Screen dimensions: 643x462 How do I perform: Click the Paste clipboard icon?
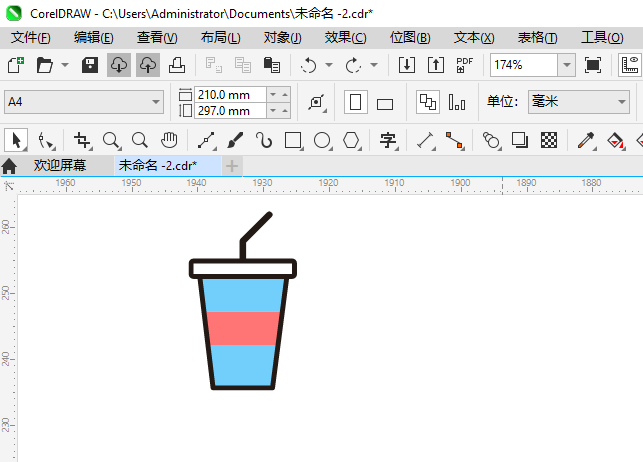(x=271, y=65)
